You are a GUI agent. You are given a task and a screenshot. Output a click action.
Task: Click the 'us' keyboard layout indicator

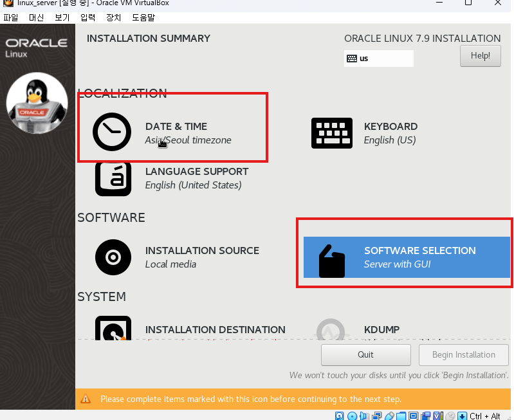click(x=379, y=59)
